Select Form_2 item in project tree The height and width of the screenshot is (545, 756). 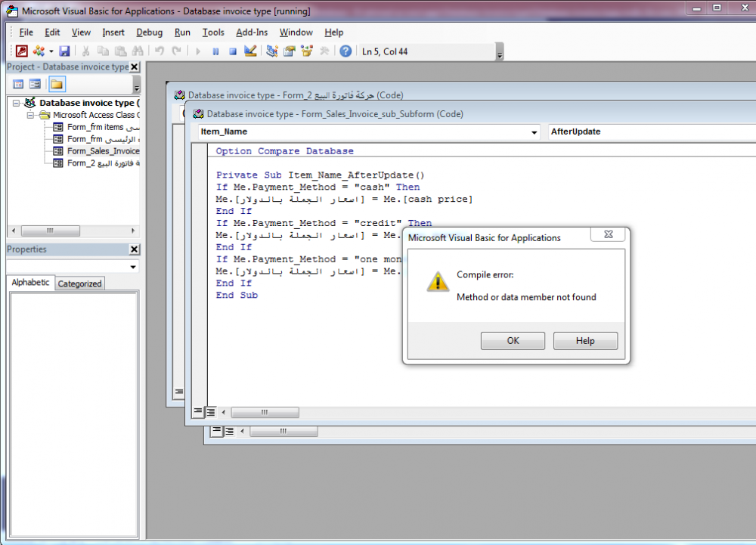[x=98, y=163]
